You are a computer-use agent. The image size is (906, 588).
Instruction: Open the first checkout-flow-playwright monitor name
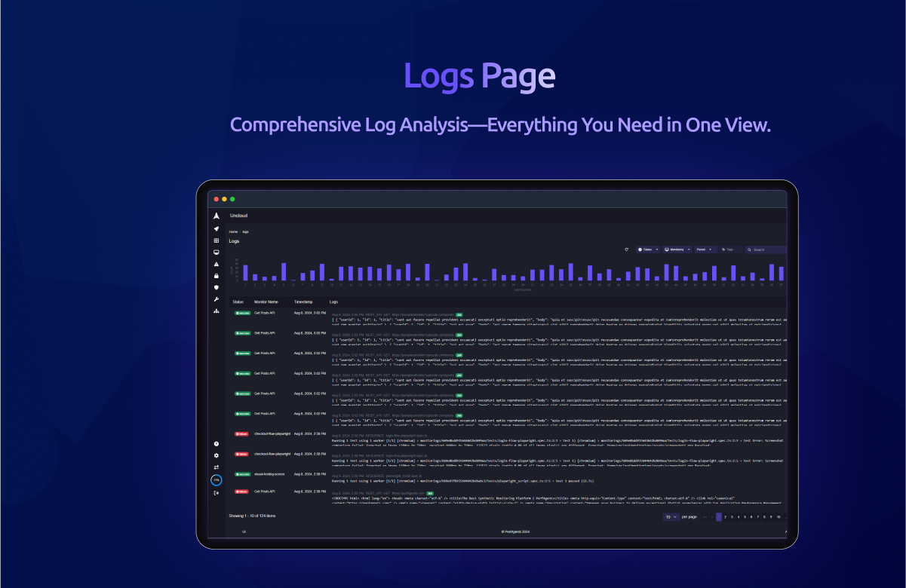pos(272,433)
